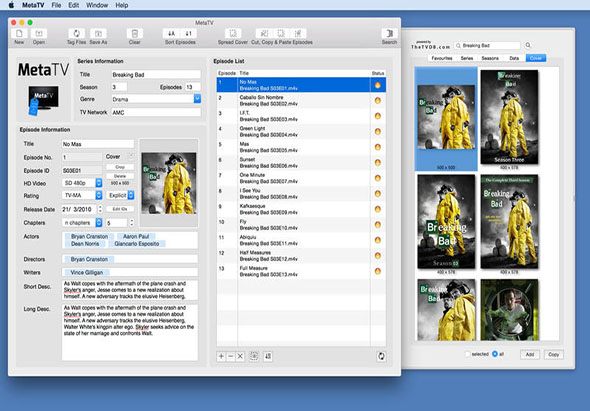Remove an episode with the minus button
590x411 pixels.
coord(231,356)
